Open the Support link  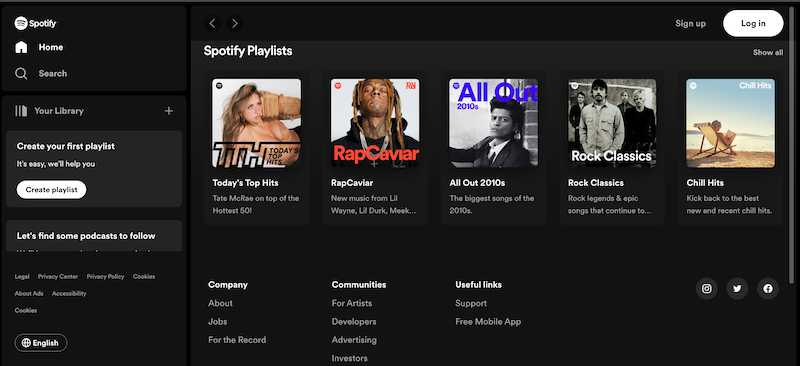pos(471,303)
